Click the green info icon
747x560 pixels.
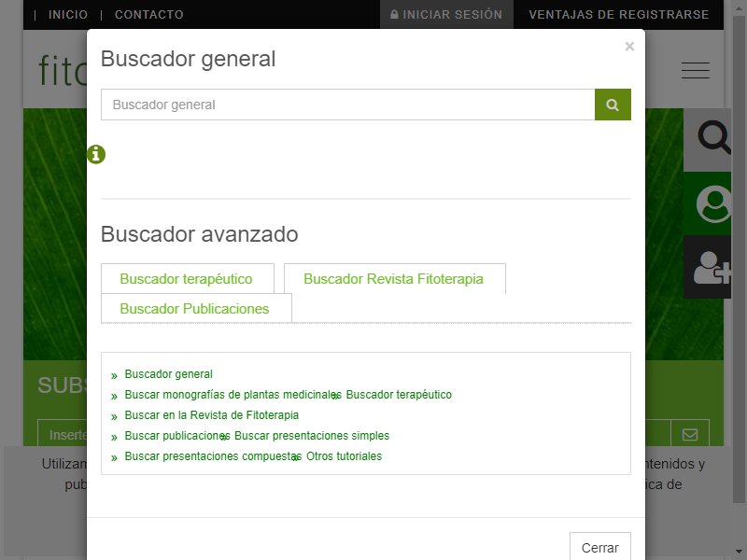(x=96, y=154)
